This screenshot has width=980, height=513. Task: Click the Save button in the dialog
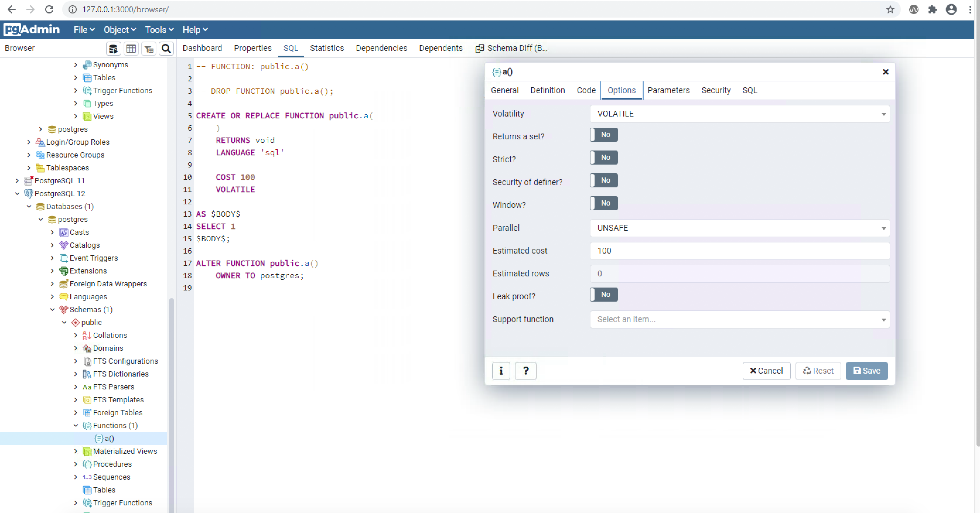[867, 371]
